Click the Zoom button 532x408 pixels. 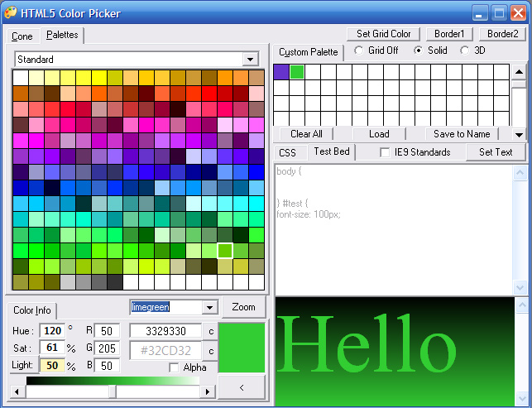point(243,307)
